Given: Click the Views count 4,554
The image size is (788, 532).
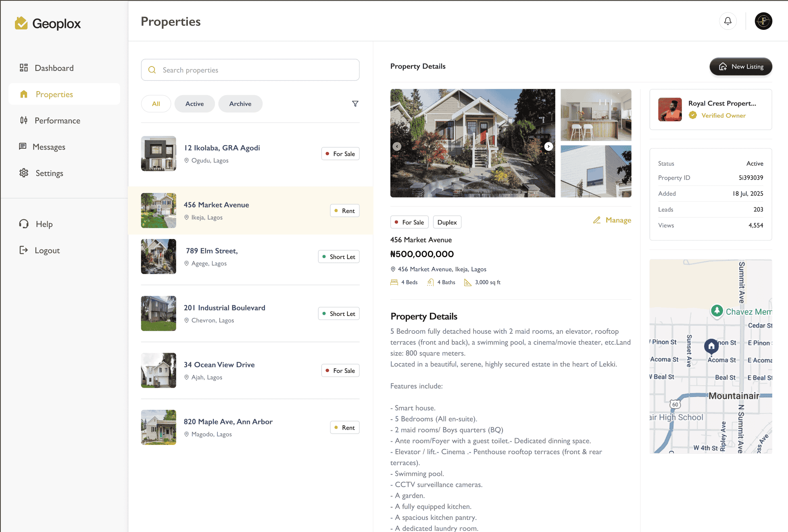Looking at the screenshot, I should 756,225.
